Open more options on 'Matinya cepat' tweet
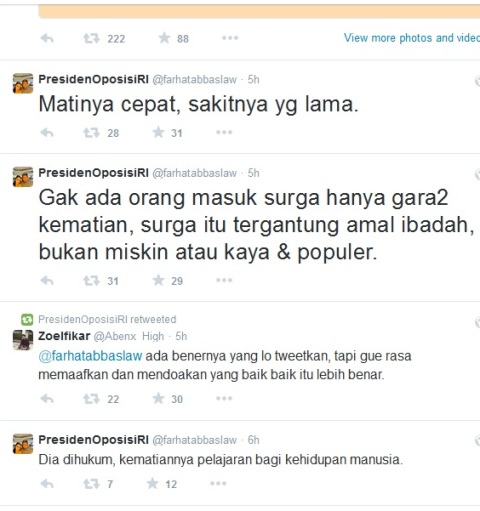 224,133
